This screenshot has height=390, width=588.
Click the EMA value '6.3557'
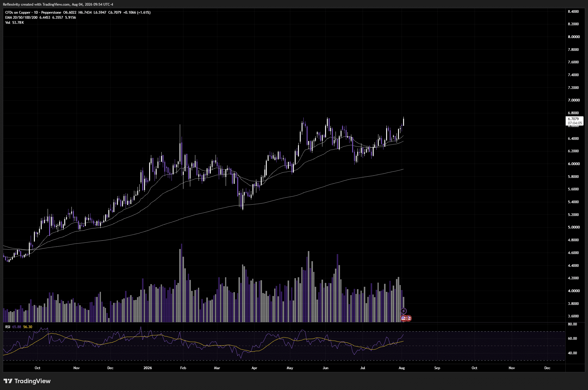pos(58,18)
